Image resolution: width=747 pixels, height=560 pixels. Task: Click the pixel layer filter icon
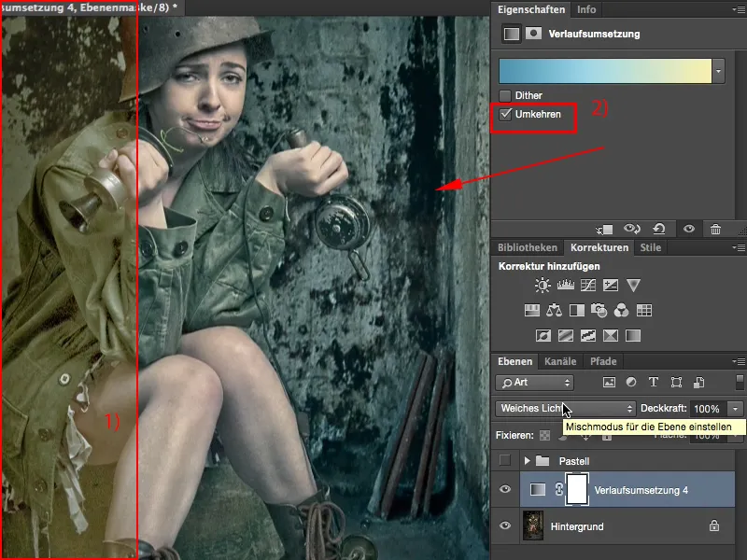coord(610,383)
